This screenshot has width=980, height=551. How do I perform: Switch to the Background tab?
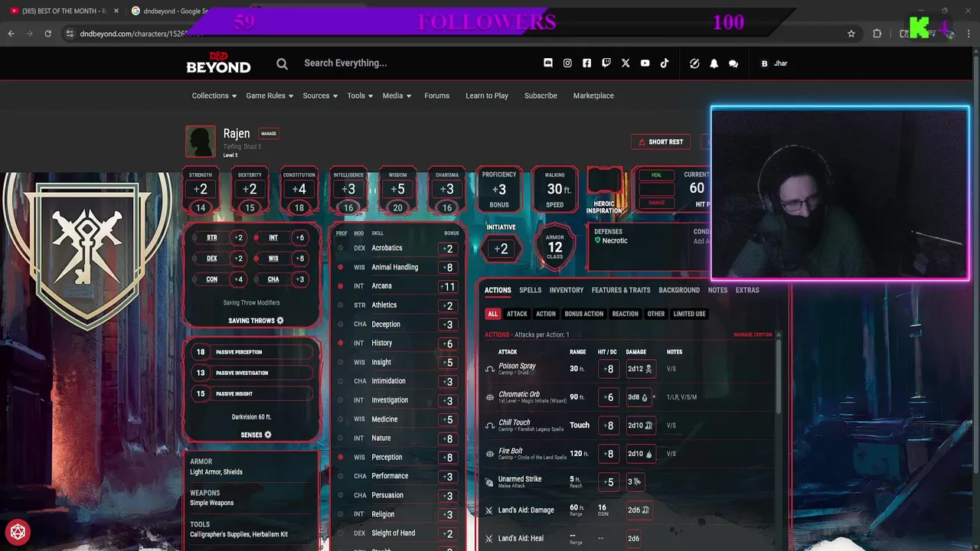coord(679,290)
